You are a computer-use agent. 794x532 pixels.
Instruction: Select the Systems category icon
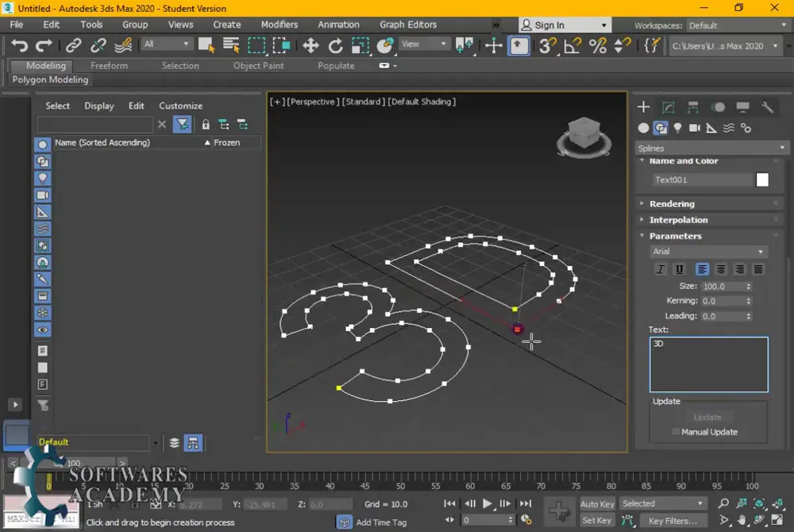tap(746, 128)
